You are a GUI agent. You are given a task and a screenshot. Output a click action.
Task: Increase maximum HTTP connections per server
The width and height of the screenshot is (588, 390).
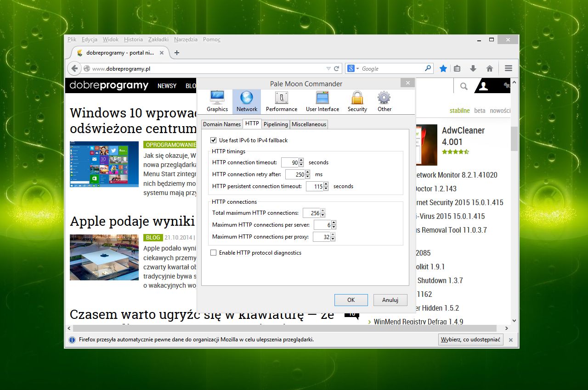point(334,223)
